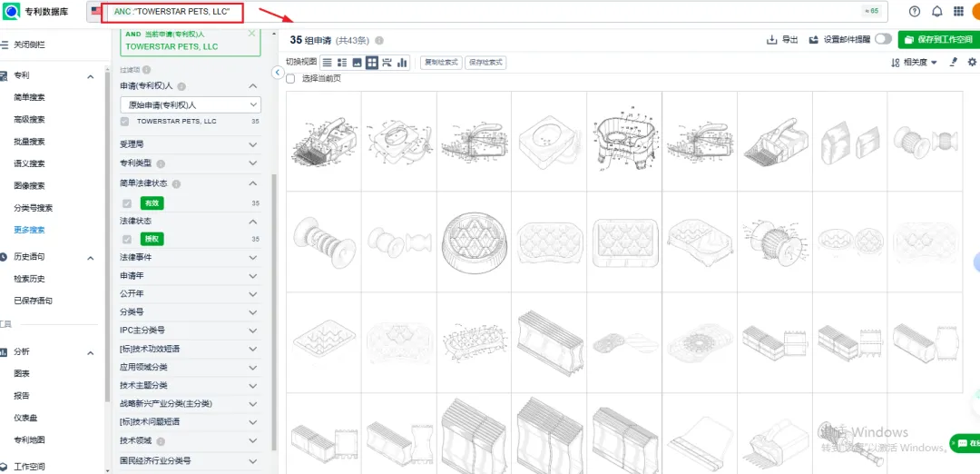Viewport: 980px width, 474px height.
Task: Click the 专利数据库 logo icon
Action: click(x=12, y=11)
